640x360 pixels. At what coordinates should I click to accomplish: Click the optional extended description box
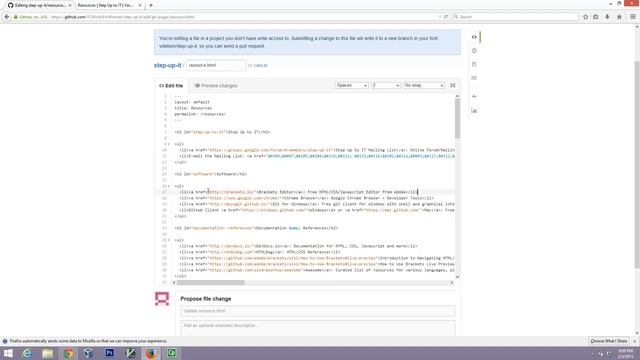tap(318, 328)
